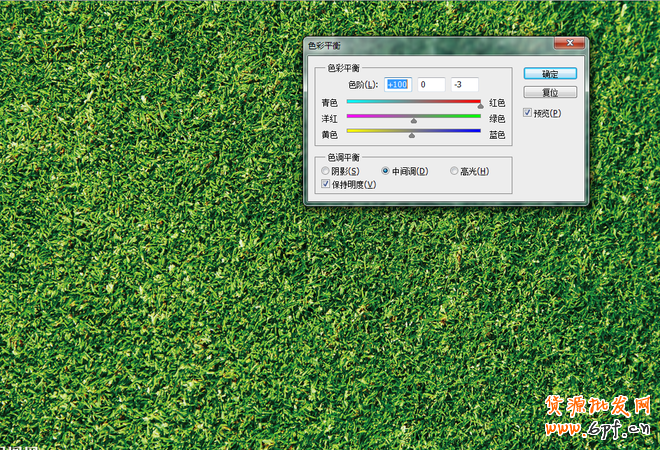
Task: Select the 阴影(S) shadows radio button
Action: point(325,171)
